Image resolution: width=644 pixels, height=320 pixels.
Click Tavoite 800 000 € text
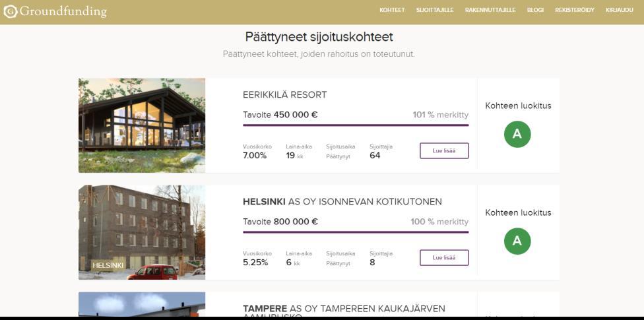coord(280,222)
